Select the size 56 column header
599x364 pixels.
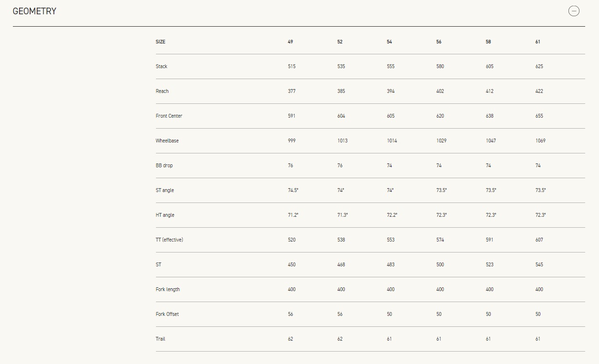pyautogui.click(x=439, y=42)
